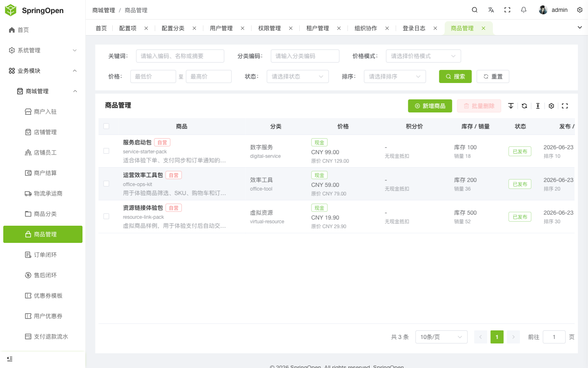Focus the 最高价 price input
Screen dimensions: 588x368
tap(209, 76)
